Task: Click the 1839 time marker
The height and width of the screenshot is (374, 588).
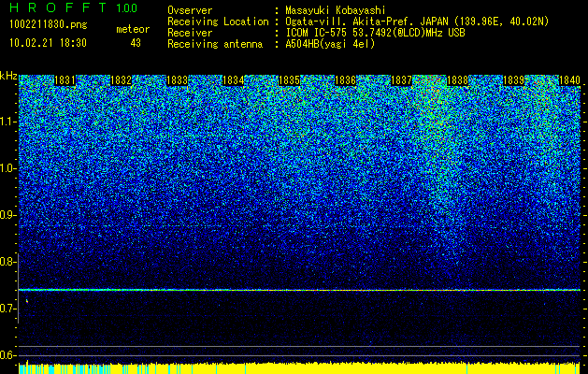Action: click(513, 80)
